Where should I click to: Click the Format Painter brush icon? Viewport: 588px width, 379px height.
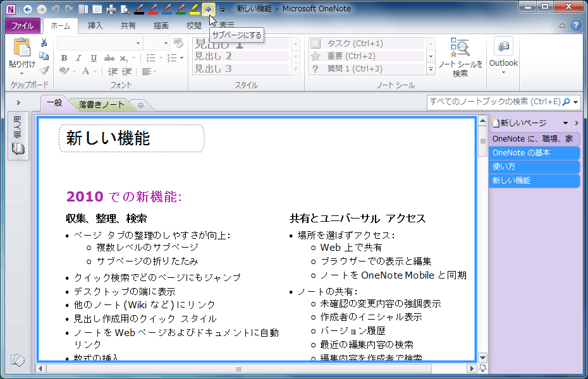tap(44, 70)
